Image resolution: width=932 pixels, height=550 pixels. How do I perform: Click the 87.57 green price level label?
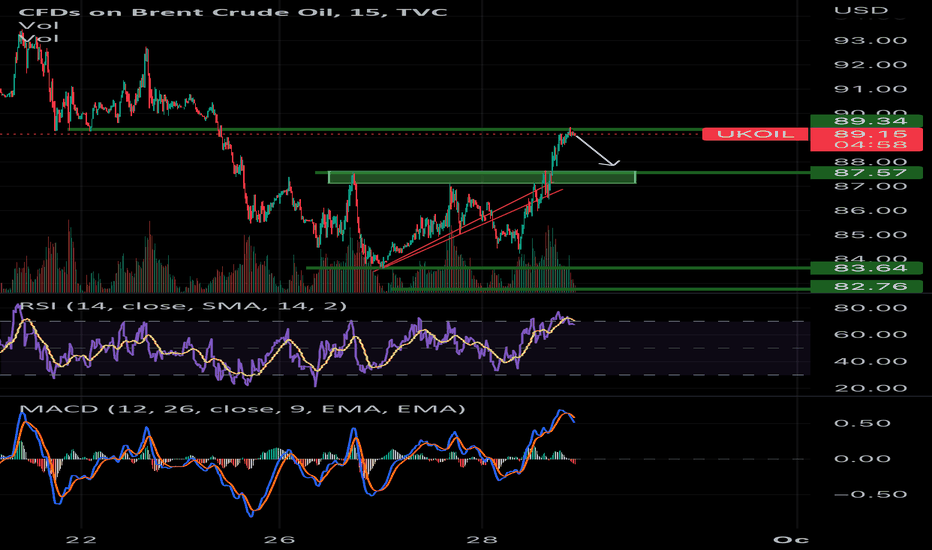pos(867,172)
